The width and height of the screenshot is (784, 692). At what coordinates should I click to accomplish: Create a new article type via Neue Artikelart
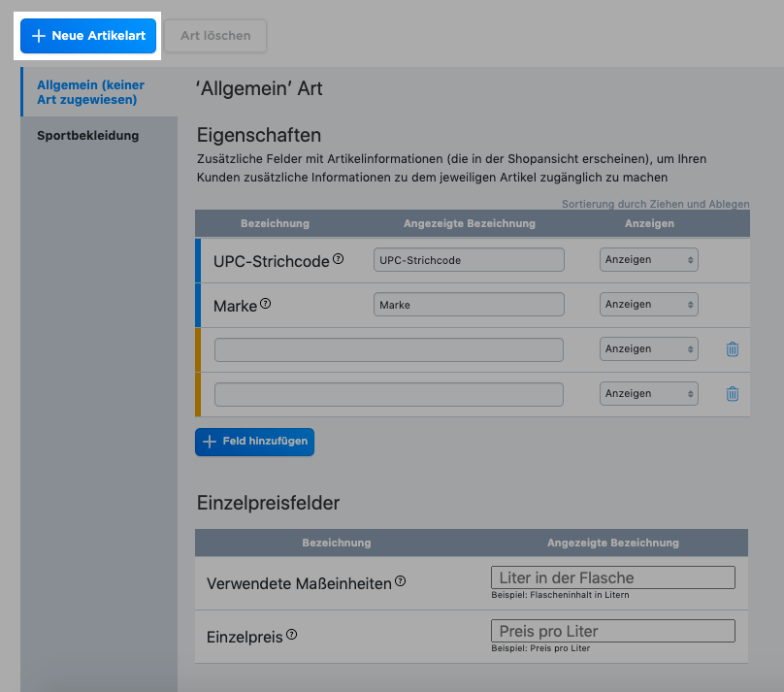87,36
